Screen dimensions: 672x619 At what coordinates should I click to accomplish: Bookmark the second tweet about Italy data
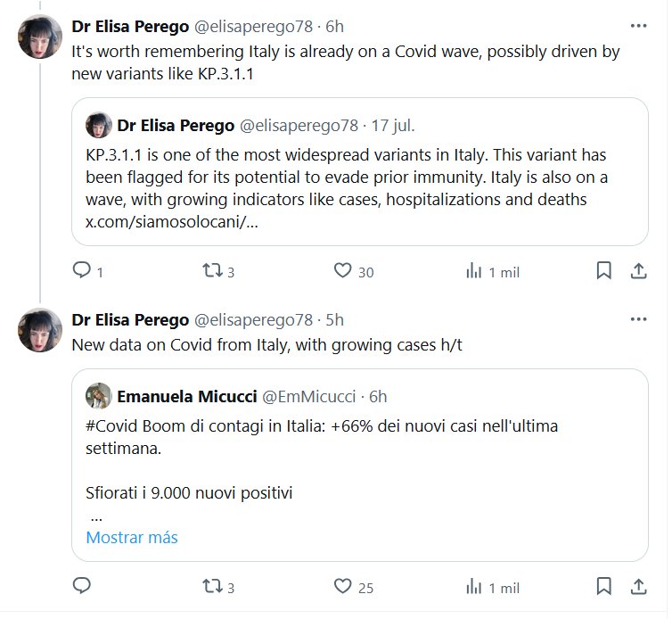(x=603, y=586)
